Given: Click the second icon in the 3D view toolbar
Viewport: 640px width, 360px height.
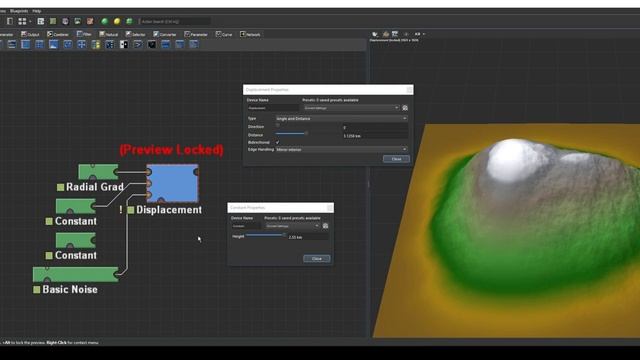Looking at the screenshot, I should [x=385, y=34].
